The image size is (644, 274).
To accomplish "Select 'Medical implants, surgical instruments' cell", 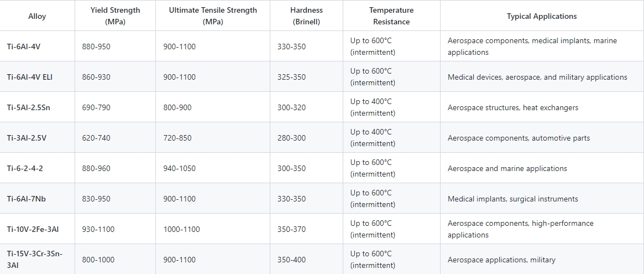I will click(512, 199).
